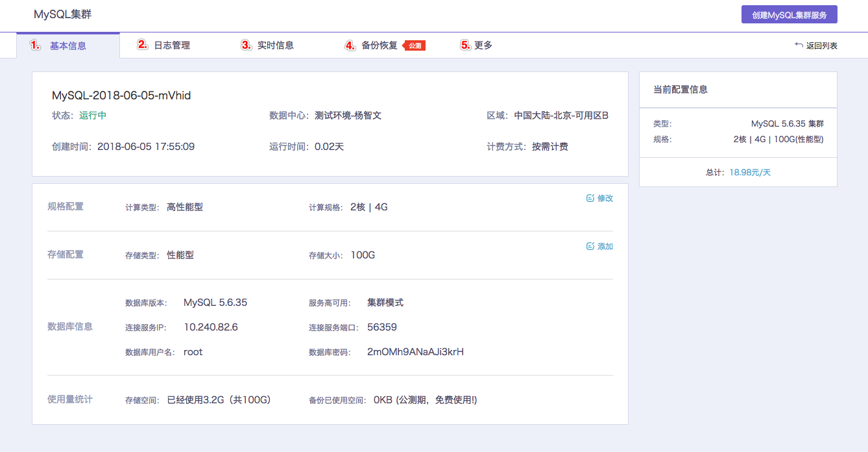Switch to the 日志管理 tab
This screenshot has height=452, width=868.
(172, 45)
